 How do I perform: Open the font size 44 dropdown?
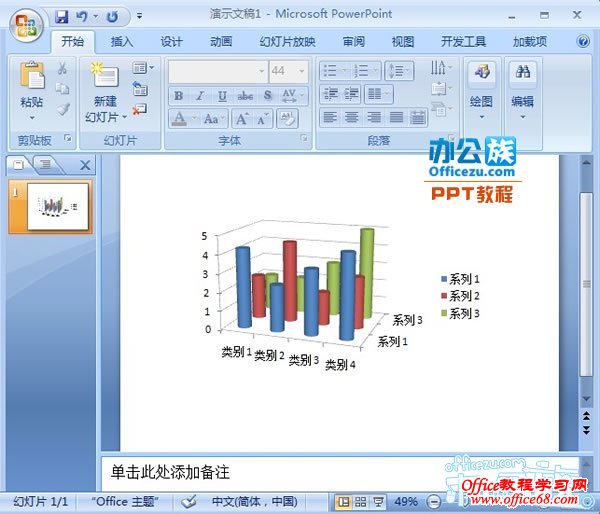click(302, 71)
